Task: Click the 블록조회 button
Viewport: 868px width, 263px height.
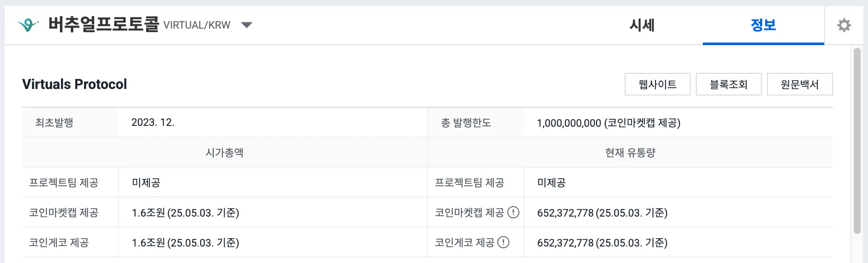Action: pyautogui.click(x=728, y=84)
